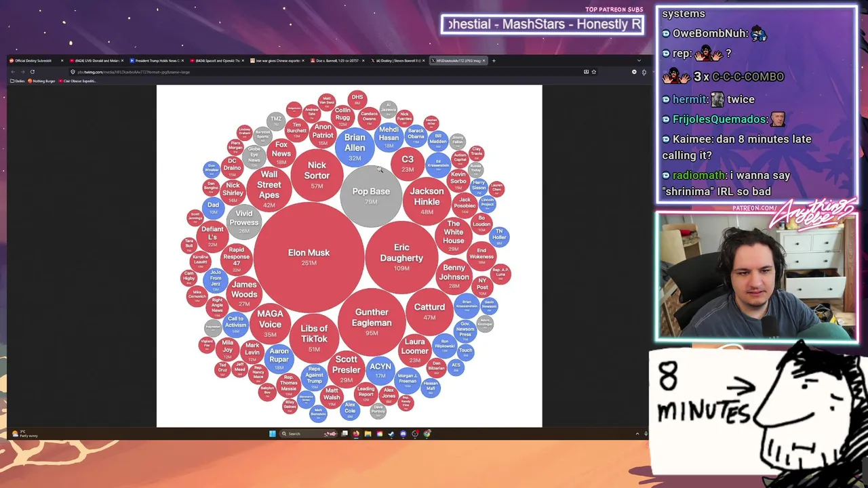Screen dimensions: 868x488
Task: Click the blue Brian Allen bubble
Action: (355, 146)
